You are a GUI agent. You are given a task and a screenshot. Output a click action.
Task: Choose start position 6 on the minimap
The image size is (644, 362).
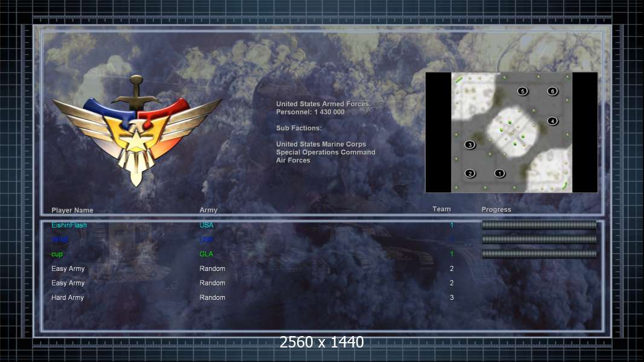(x=552, y=92)
